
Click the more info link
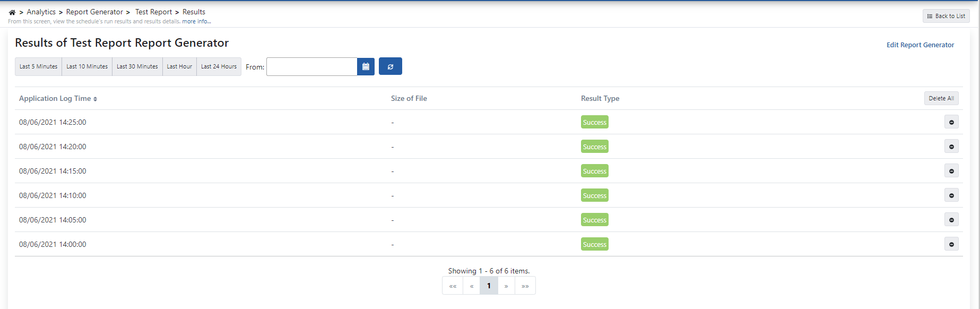pyautogui.click(x=196, y=22)
